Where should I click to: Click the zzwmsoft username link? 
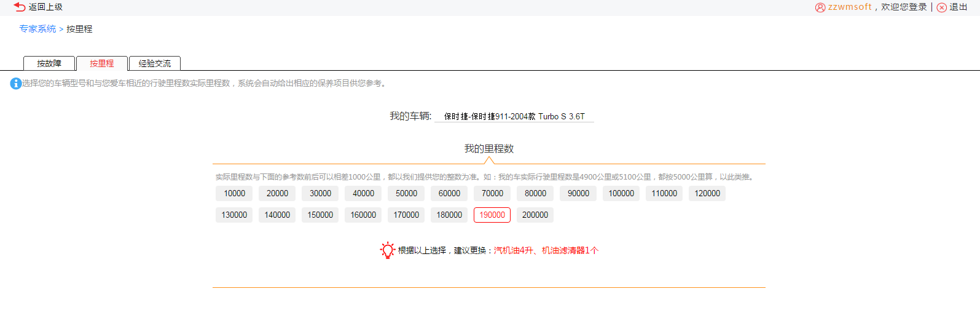pyautogui.click(x=850, y=7)
